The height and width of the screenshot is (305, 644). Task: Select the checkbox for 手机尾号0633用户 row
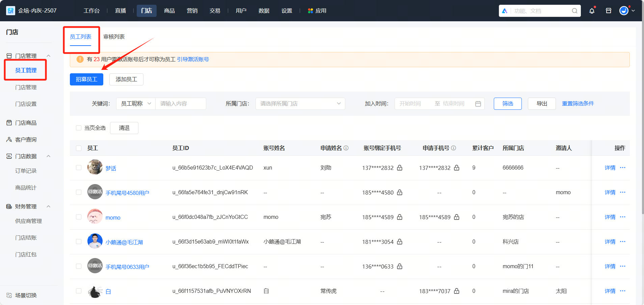coord(79,266)
